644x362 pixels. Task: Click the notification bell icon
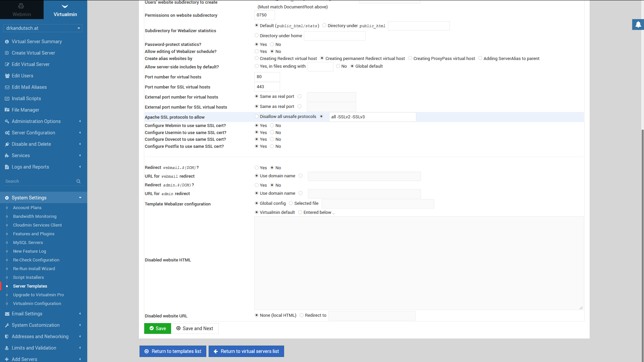click(638, 24)
